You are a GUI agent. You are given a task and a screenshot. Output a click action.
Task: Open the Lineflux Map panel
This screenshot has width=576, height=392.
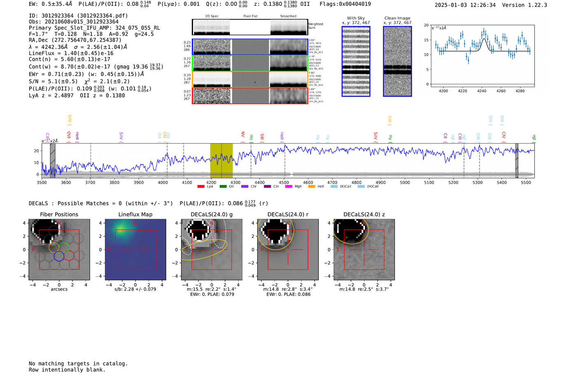(x=135, y=249)
